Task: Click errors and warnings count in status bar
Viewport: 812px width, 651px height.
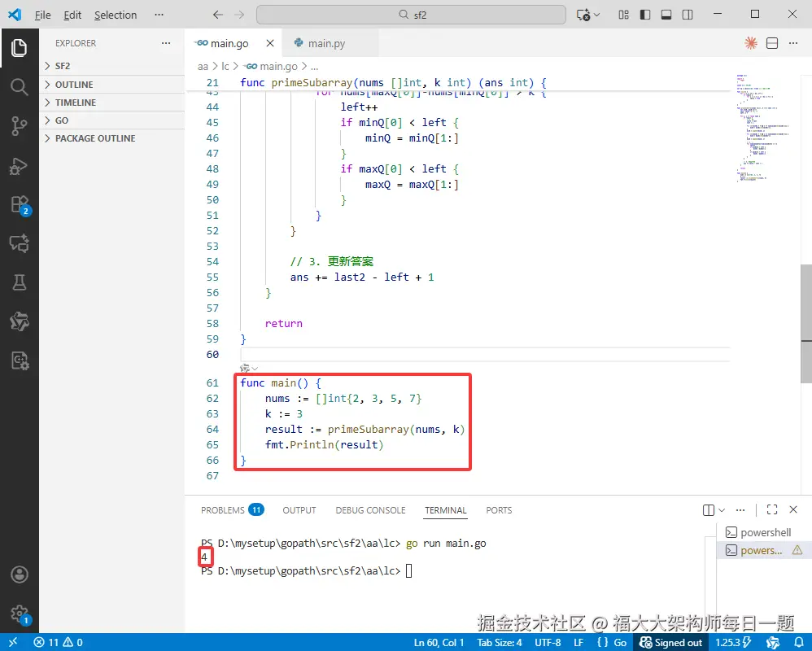Action: [58, 642]
